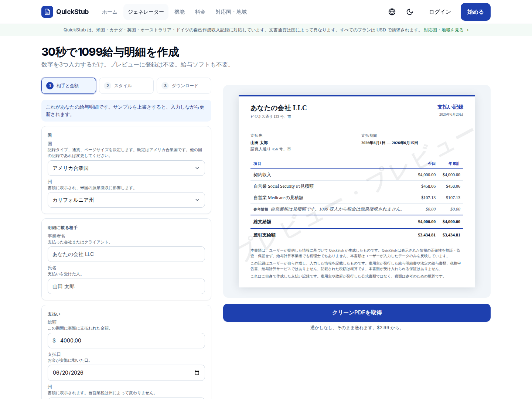532x399 pixels.
Task: Click the 始める button
Action: pyautogui.click(x=475, y=12)
